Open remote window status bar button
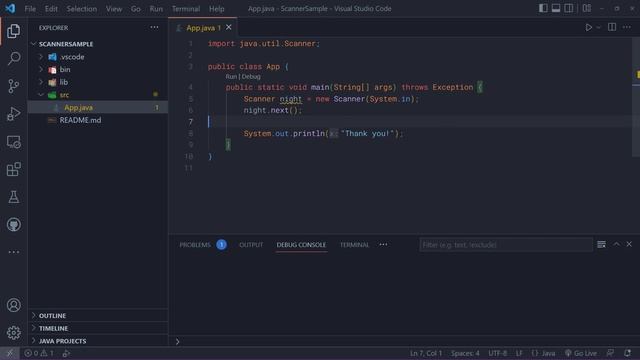 pos(9,353)
